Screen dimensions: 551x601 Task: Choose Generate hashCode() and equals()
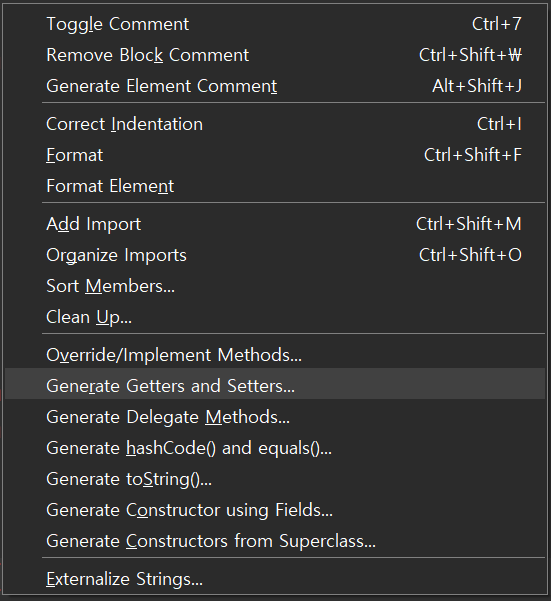275,448
